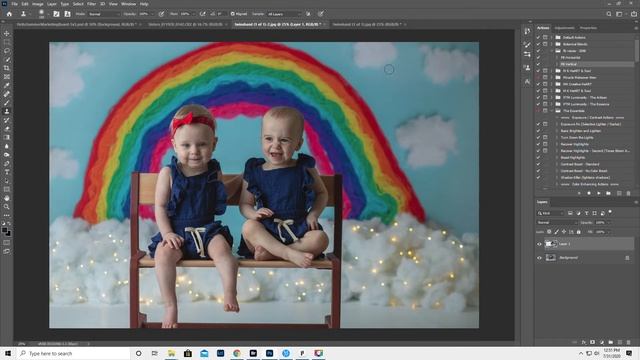This screenshot has height=360, width=640.
Task: Select the Crop tool
Action: click(x=7, y=68)
